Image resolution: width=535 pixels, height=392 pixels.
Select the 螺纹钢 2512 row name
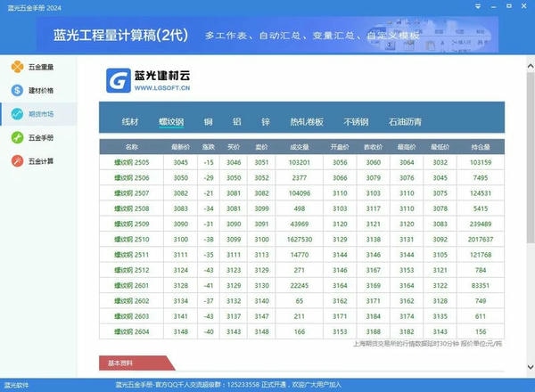(x=132, y=270)
